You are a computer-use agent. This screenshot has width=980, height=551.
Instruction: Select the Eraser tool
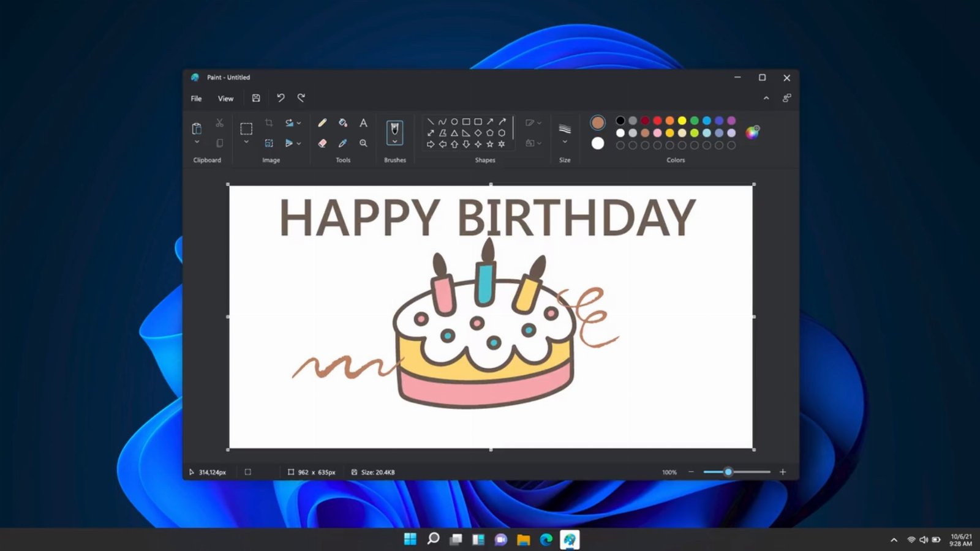(x=322, y=143)
